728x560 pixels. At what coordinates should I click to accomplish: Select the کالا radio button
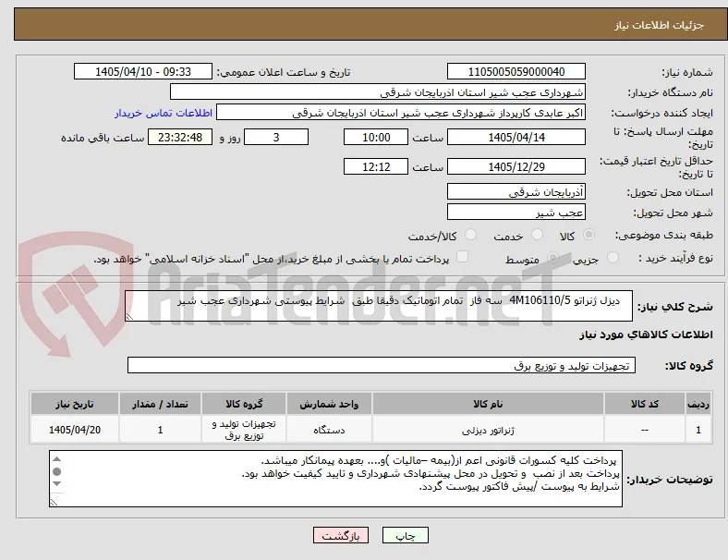588,235
